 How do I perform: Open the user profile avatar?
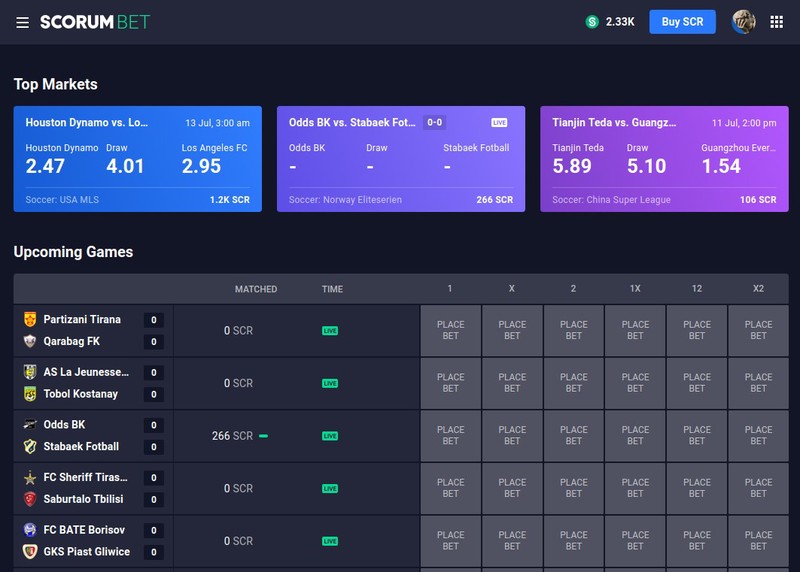(743, 22)
